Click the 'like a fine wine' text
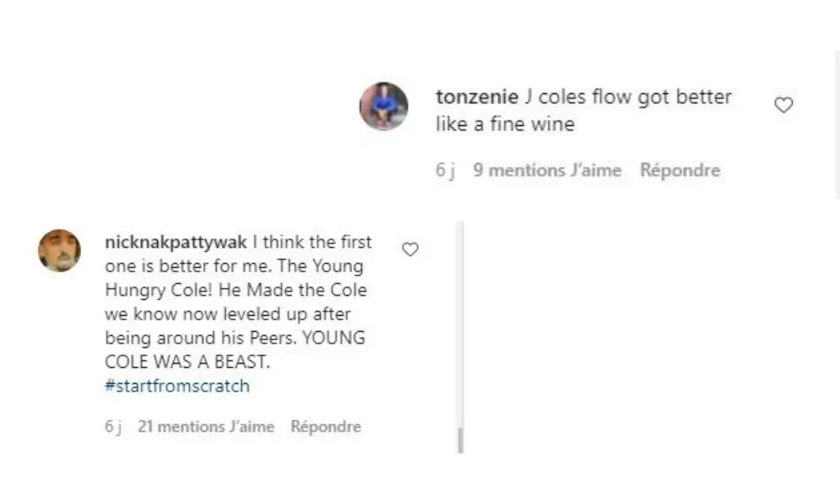The image size is (840, 504). click(x=505, y=125)
